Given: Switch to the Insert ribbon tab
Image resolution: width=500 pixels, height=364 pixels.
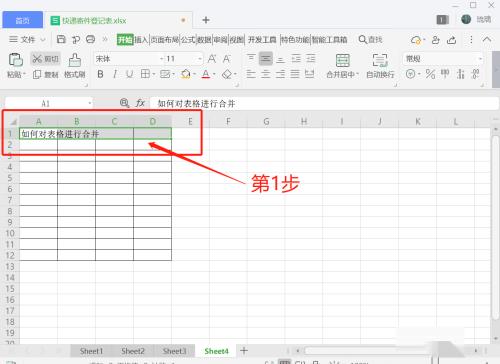Looking at the screenshot, I should coord(141,40).
